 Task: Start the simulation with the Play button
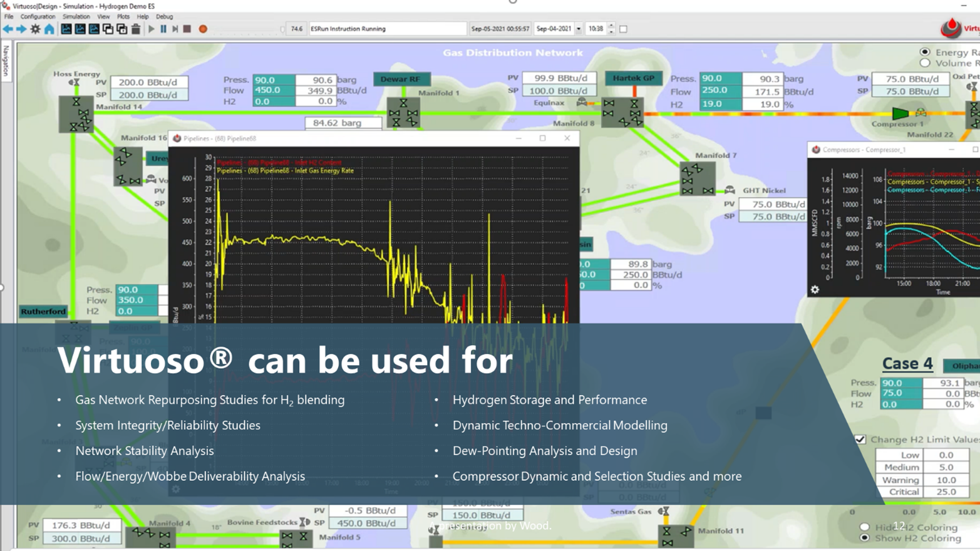coord(151,29)
